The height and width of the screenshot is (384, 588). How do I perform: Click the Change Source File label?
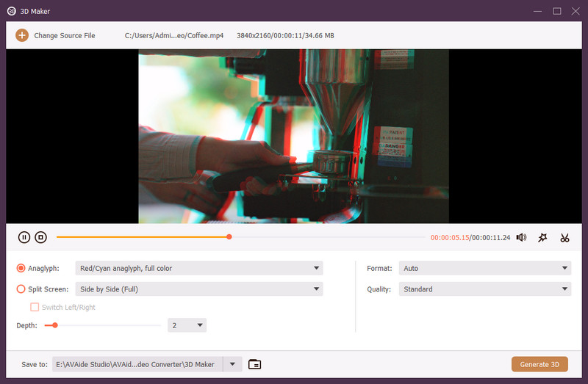pyautogui.click(x=65, y=35)
